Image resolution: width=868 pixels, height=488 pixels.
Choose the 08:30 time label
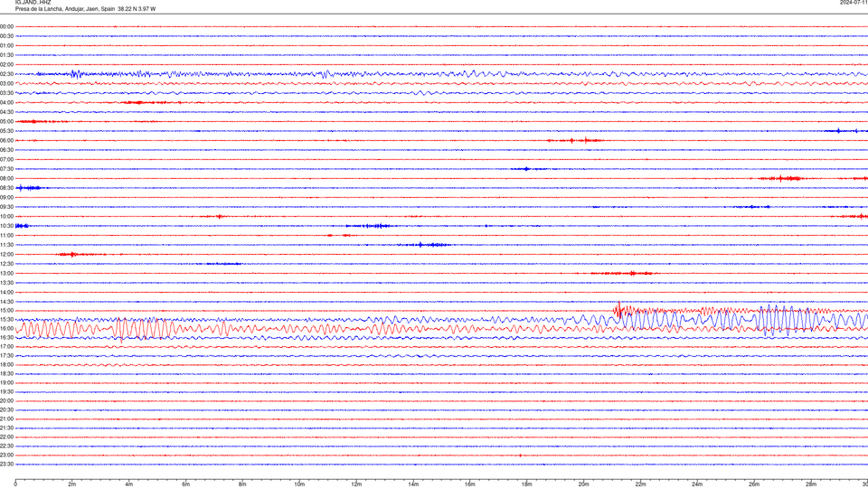6,188
